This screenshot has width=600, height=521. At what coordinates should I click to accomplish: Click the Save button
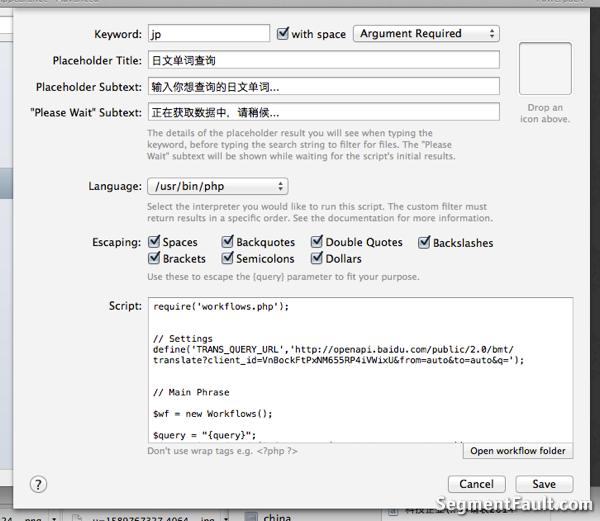(544, 484)
